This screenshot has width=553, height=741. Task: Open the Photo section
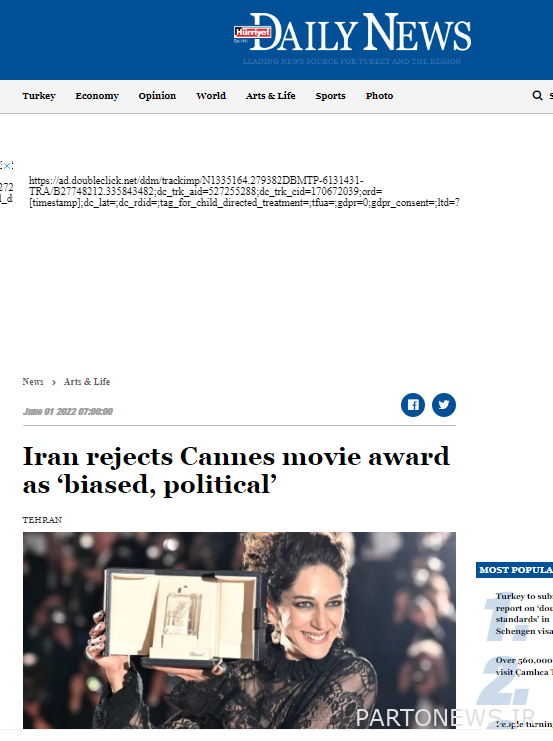pos(379,96)
